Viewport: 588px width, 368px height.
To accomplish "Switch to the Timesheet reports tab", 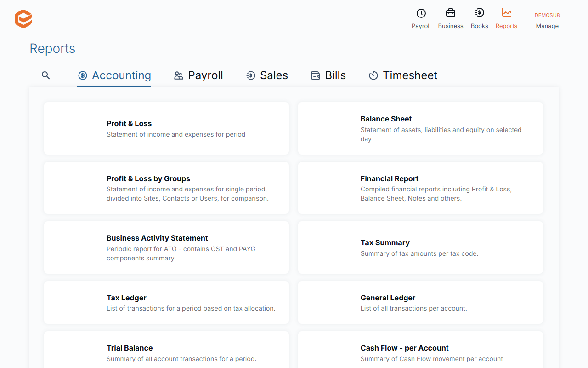I will point(403,75).
